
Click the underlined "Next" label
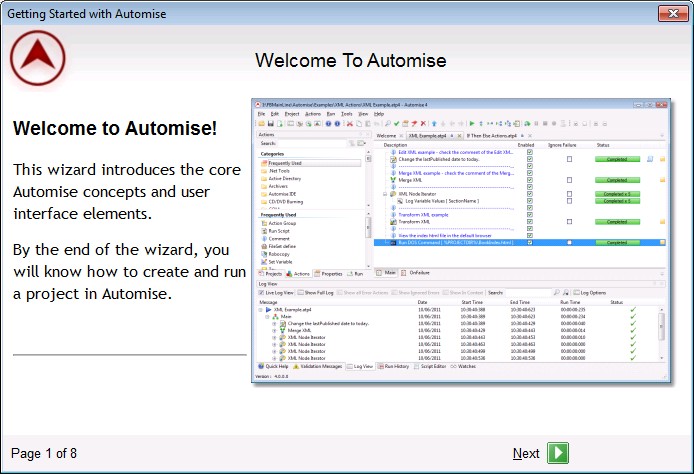tap(526, 454)
